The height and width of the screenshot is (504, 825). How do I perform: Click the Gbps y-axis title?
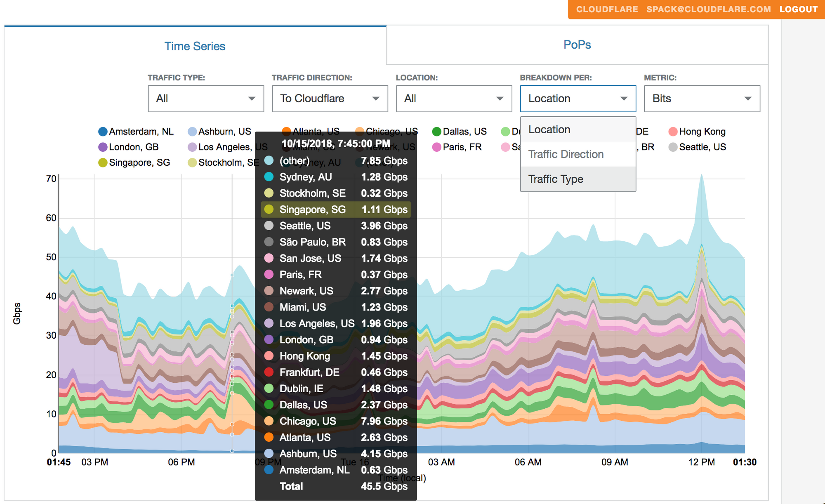[17, 313]
